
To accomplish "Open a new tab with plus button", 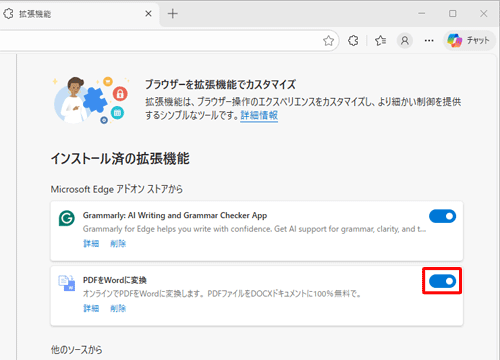I will (173, 14).
